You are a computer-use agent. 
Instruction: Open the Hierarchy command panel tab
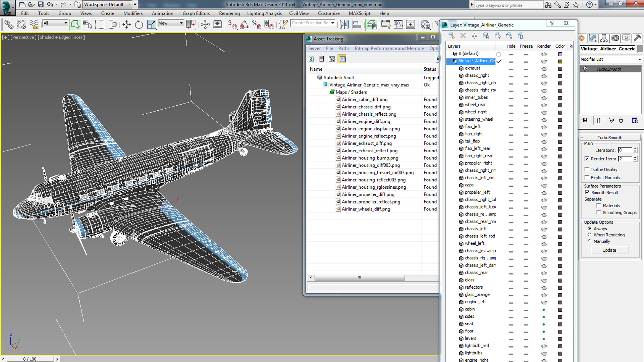click(604, 38)
